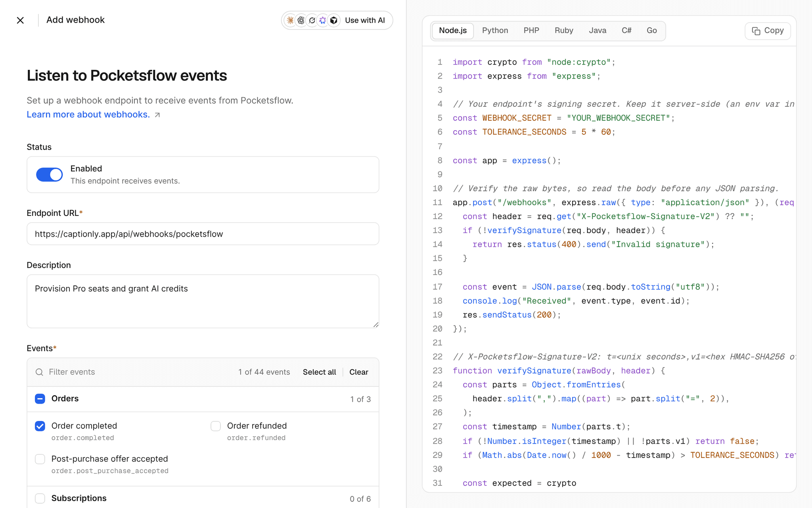Click Clear to deselect events
812x508 pixels.
click(358, 372)
